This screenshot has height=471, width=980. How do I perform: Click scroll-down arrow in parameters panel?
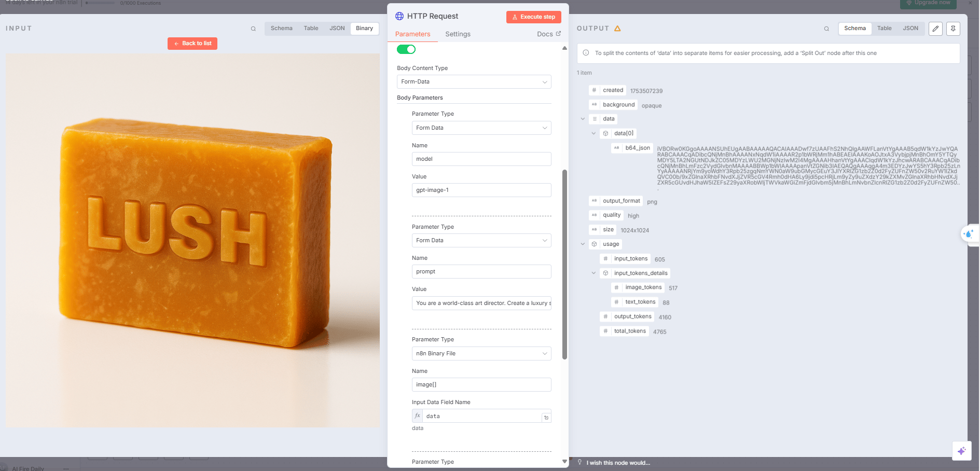point(564,461)
